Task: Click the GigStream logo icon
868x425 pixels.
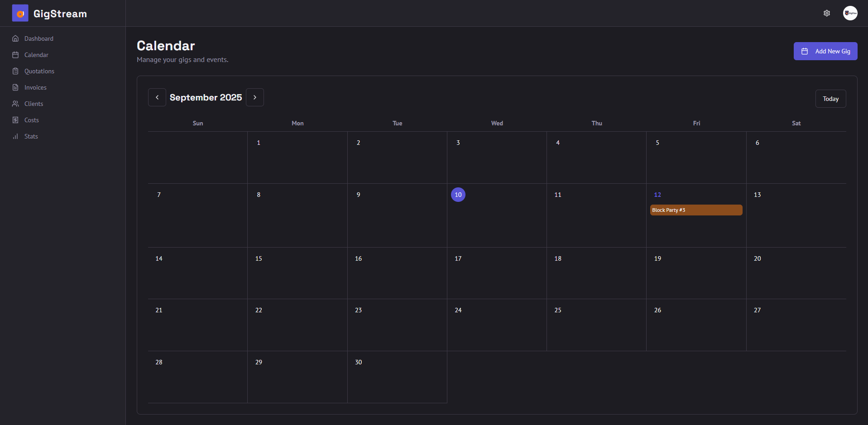Action: [19, 13]
